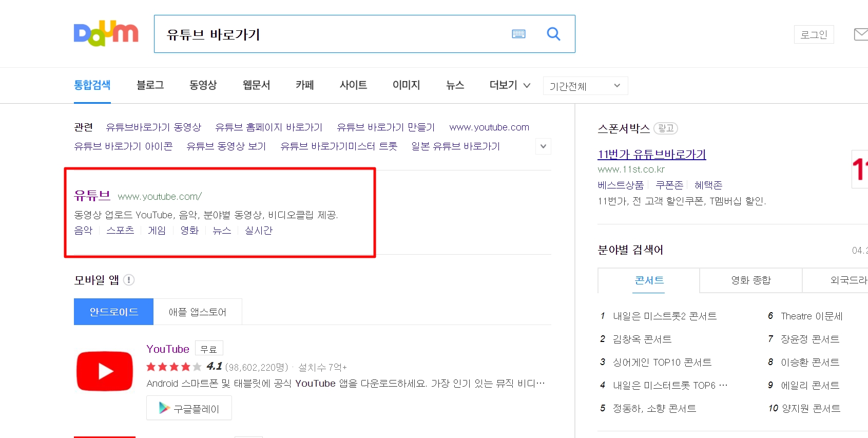This screenshot has width=868, height=438.
Task: Select the 통합검색 tab
Action: [92, 85]
